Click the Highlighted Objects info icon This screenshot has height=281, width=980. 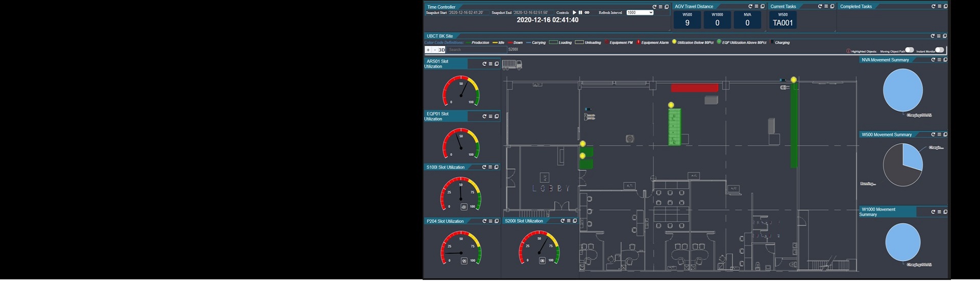coord(848,51)
